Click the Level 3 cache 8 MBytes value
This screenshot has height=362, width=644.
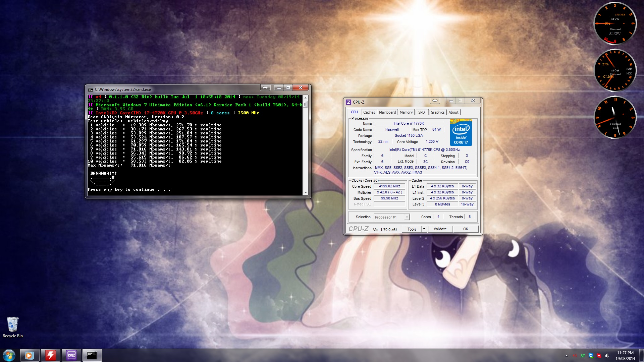442,204
